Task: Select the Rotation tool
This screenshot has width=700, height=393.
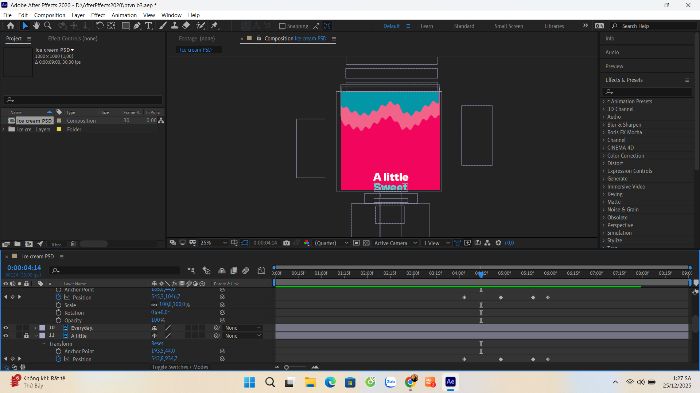Action: click(x=100, y=26)
